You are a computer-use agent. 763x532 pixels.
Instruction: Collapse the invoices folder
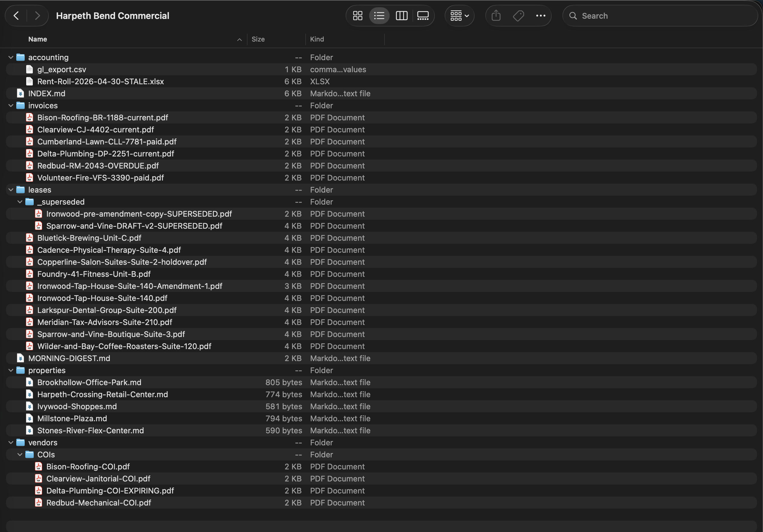pos(11,106)
